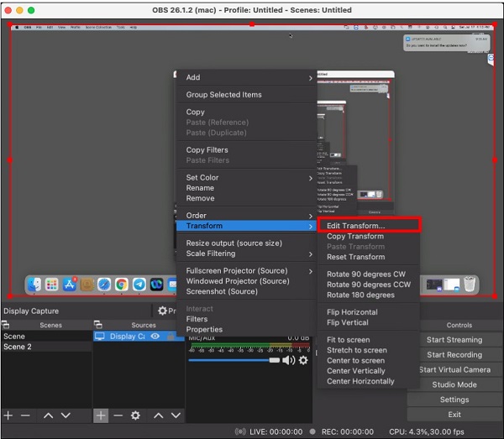Select Display Capture source row
This screenshot has height=439, width=504.
point(139,337)
